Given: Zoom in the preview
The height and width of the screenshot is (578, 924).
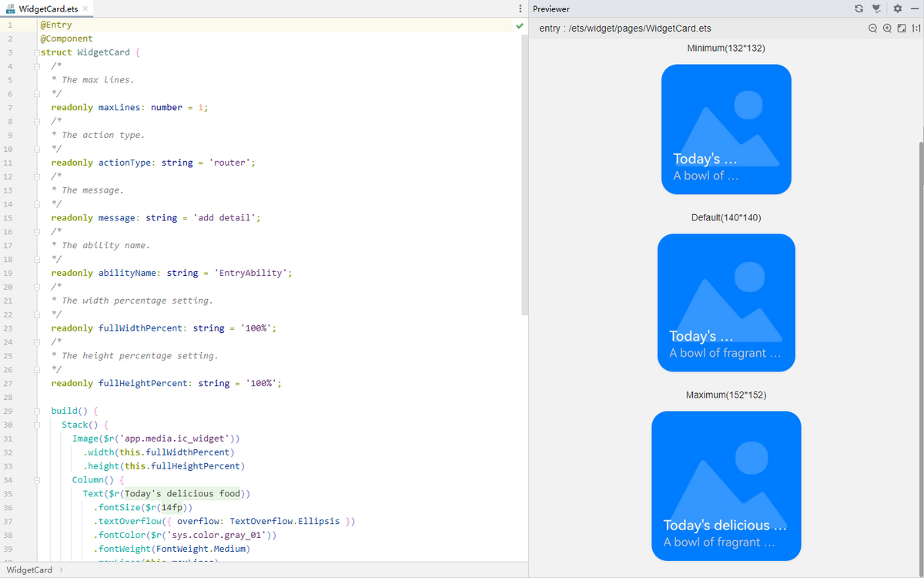Looking at the screenshot, I should coord(887,29).
